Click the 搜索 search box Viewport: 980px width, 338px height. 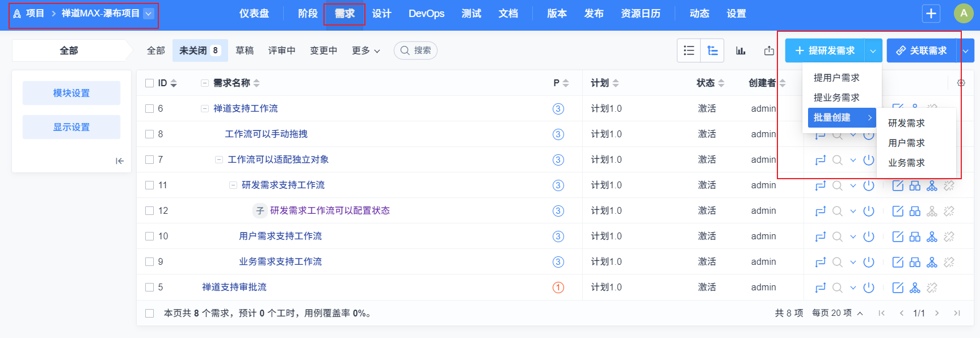click(x=416, y=50)
